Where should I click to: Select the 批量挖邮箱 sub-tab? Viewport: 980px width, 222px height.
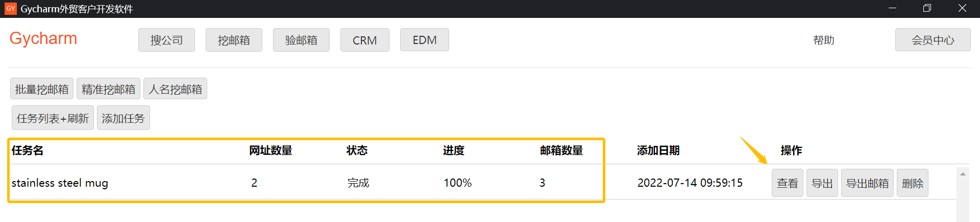(x=42, y=89)
